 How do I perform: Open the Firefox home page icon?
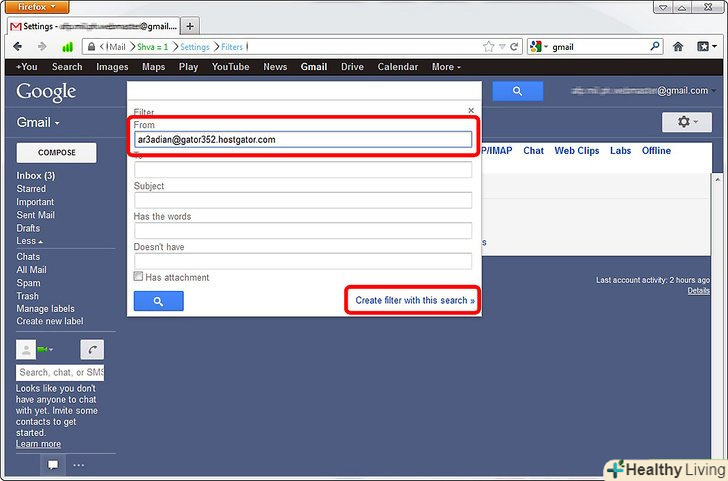point(678,46)
